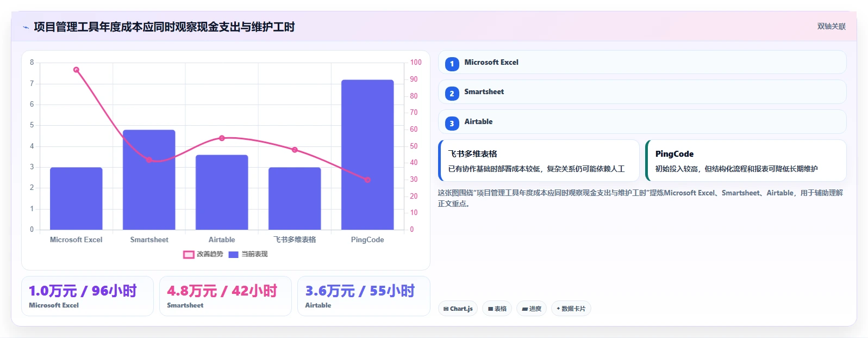Open the PingCode description card

point(746,161)
